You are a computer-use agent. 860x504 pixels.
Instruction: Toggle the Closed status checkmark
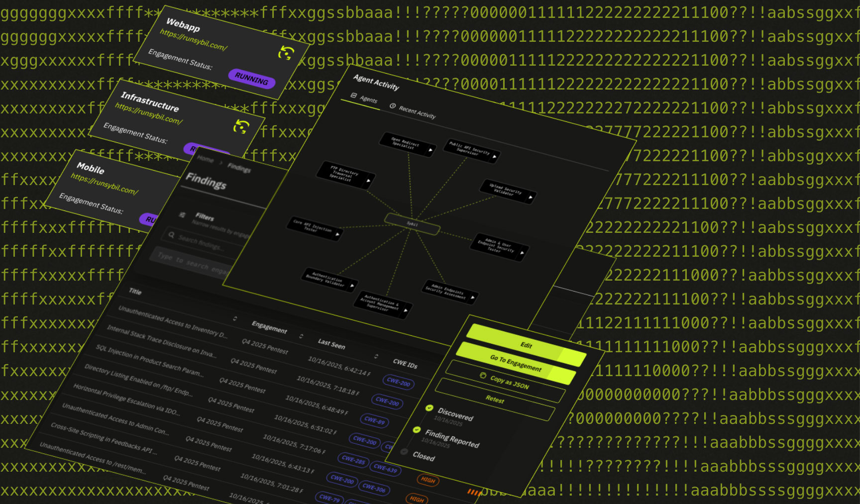[x=404, y=452]
